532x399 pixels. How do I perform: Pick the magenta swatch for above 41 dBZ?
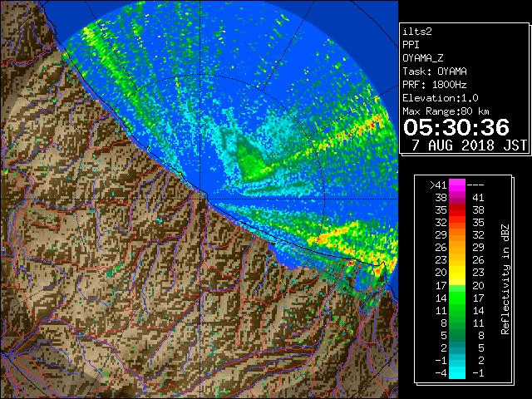457,185
